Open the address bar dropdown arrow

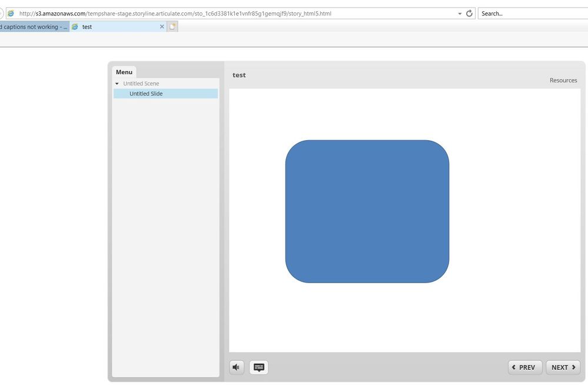[x=459, y=14]
